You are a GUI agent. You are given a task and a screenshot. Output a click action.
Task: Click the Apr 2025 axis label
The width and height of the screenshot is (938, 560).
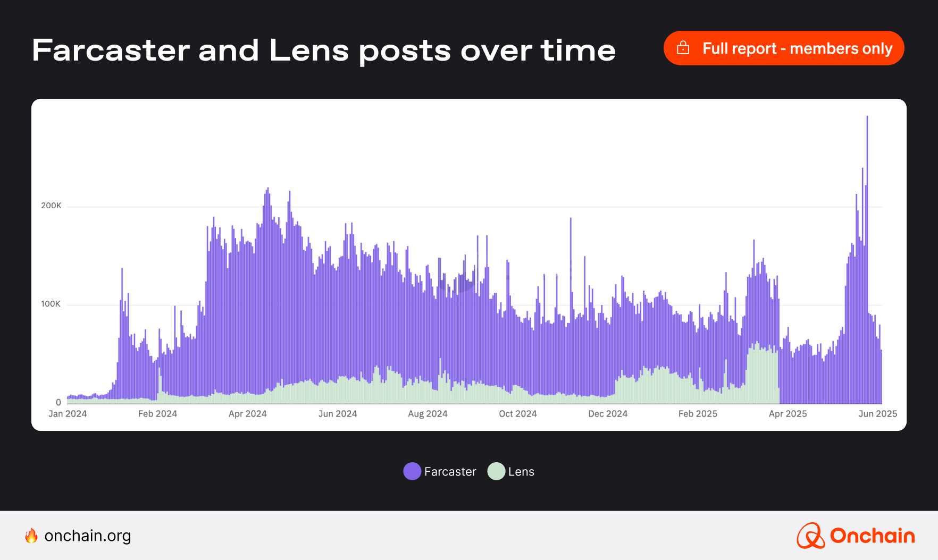[x=788, y=414]
